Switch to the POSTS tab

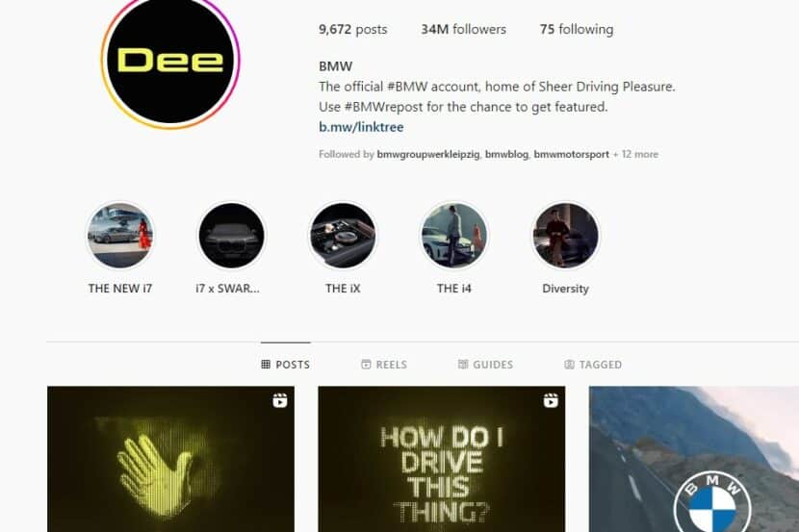click(x=285, y=365)
